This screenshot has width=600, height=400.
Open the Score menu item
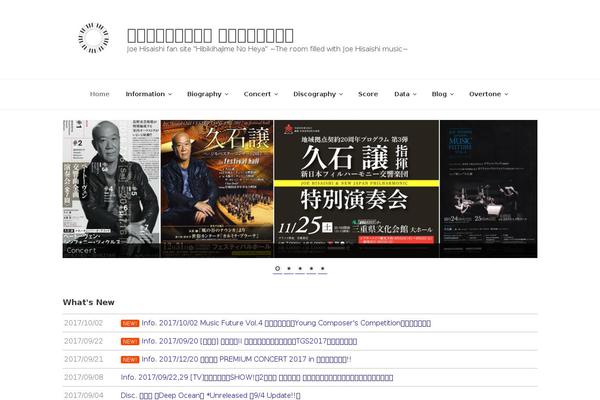click(x=368, y=94)
